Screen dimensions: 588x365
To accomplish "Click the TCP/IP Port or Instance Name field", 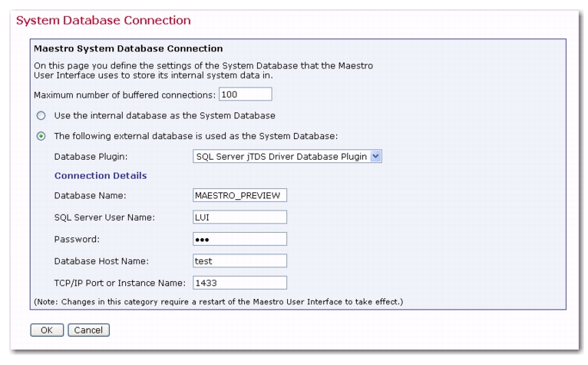I will pos(240,283).
